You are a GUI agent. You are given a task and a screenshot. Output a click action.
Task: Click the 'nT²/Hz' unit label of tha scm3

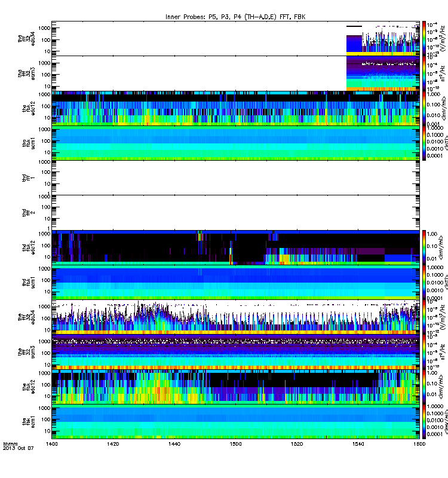coord(443,73)
